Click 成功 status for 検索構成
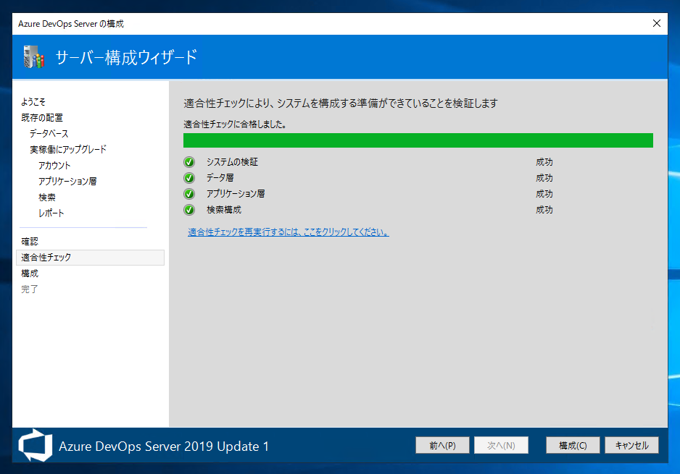 [x=544, y=210]
